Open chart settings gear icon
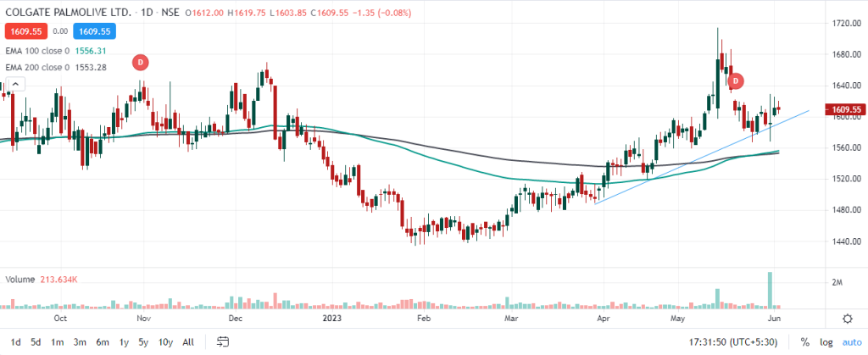Viewport: 868px width, 355px height. pos(847,319)
